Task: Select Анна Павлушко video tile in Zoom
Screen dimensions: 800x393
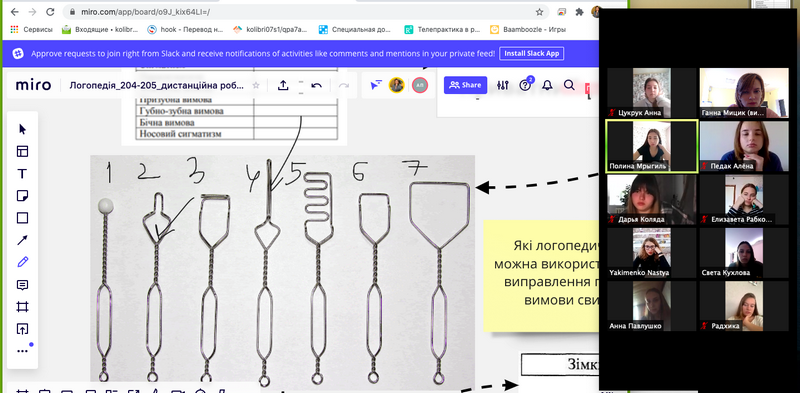Action: (x=652, y=306)
